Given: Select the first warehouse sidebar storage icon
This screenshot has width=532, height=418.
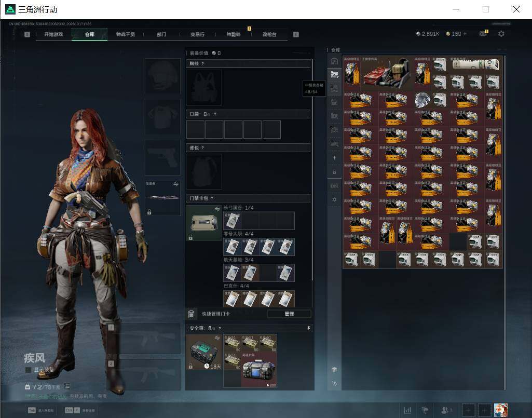Looking at the screenshot, I should coord(334,61).
